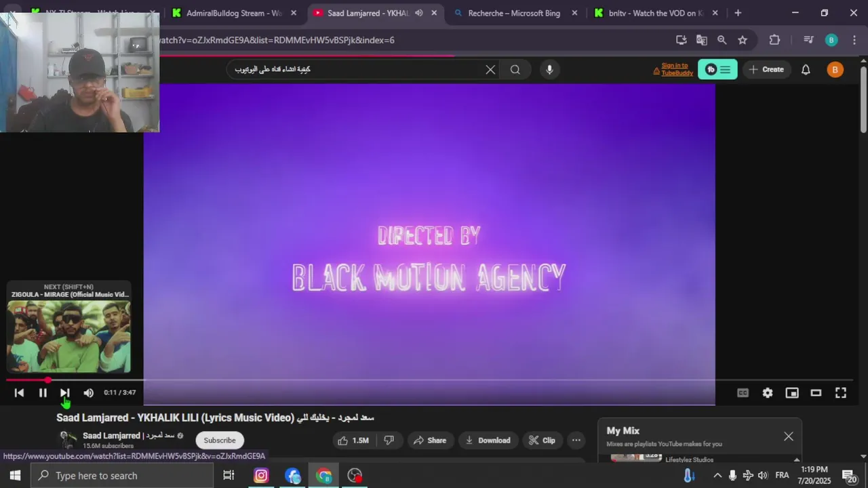Open system volume in tray
The image size is (868, 488).
pos(763,475)
